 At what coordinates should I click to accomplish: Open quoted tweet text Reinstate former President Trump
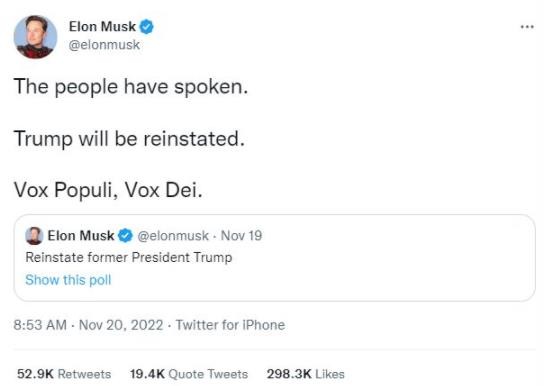click(x=129, y=257)
